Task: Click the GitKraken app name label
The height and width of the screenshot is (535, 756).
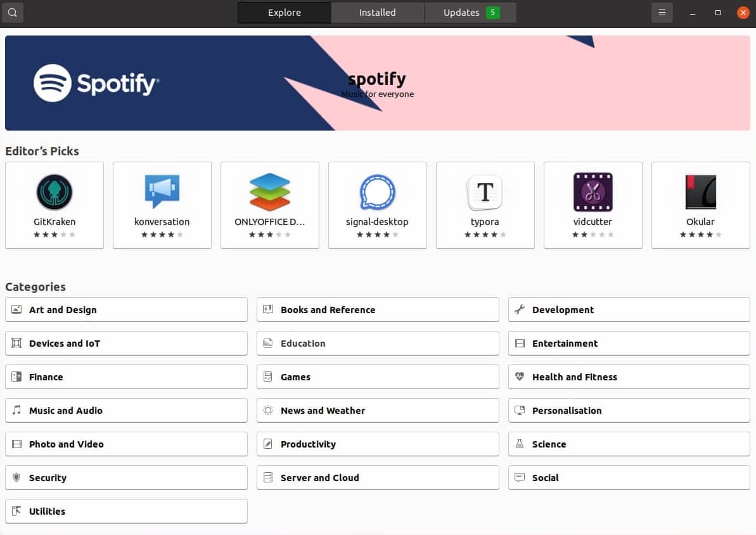Action: point(54,221)
